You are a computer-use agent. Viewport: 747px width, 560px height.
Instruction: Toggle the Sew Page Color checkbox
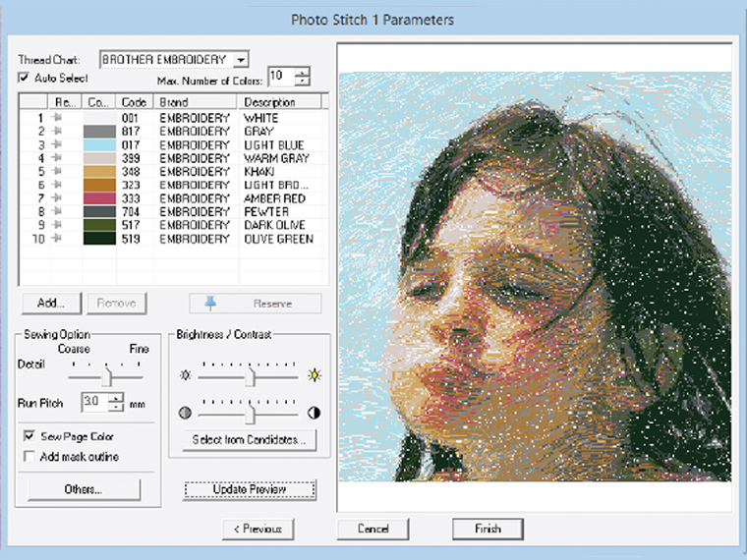(29, 435)
